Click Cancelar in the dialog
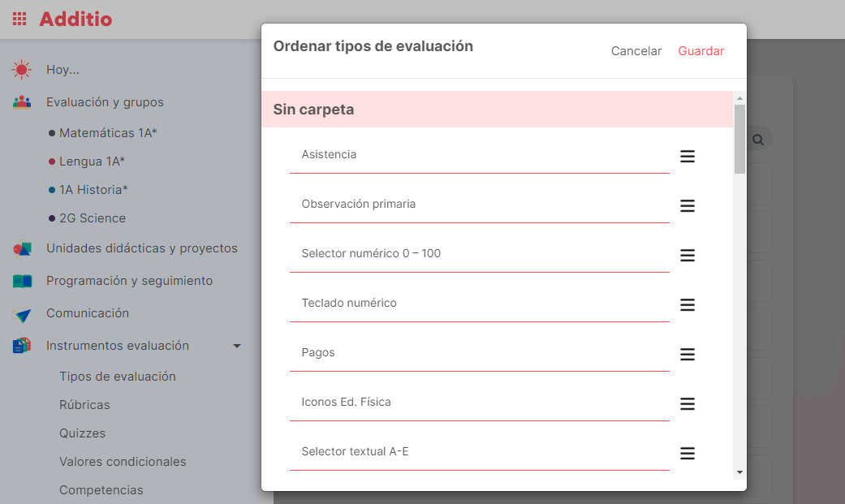The height and width of the screenshot is (504, 845). click(636, 50)
